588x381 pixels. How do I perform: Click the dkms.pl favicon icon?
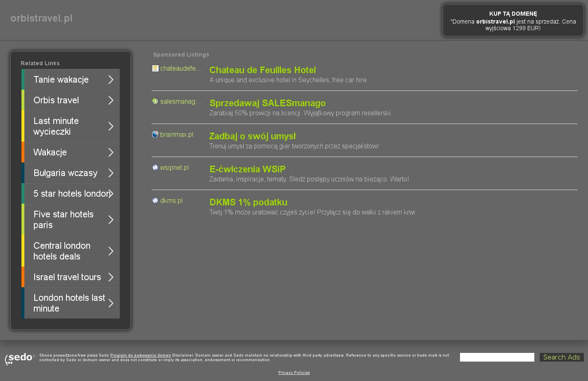coord(155,200)
